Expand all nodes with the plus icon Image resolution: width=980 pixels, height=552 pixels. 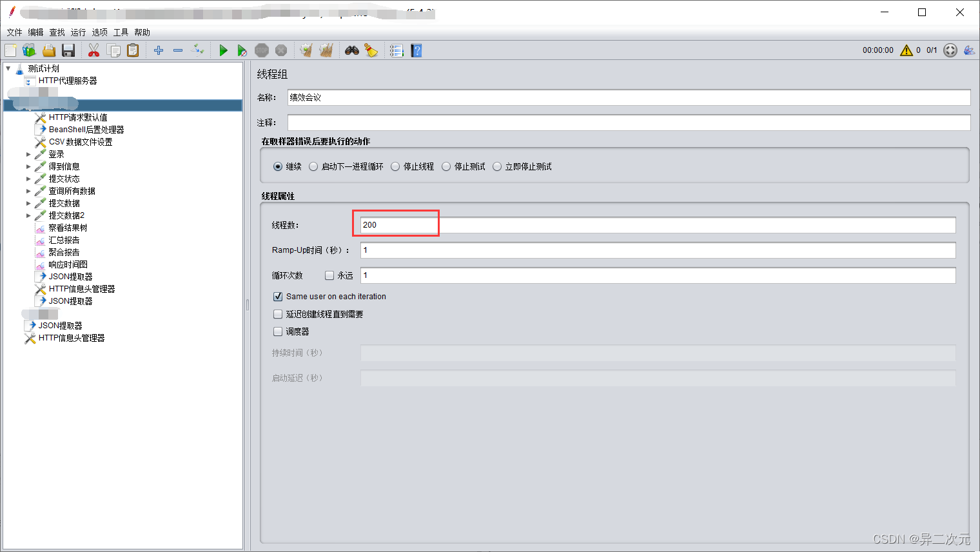pos(159,50)
